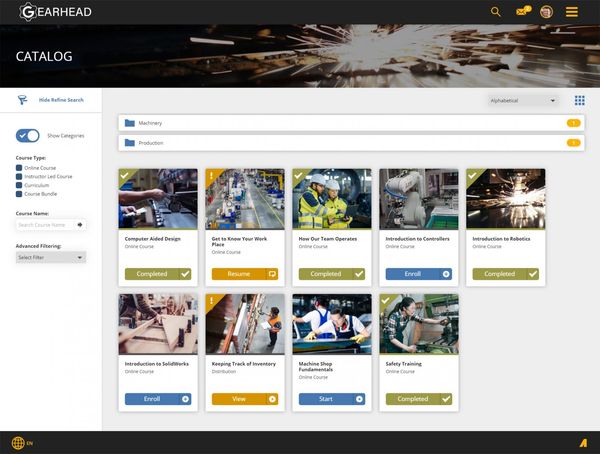
Task: Click the Keeping Track of Inventory title
Action: click(244, 364)
